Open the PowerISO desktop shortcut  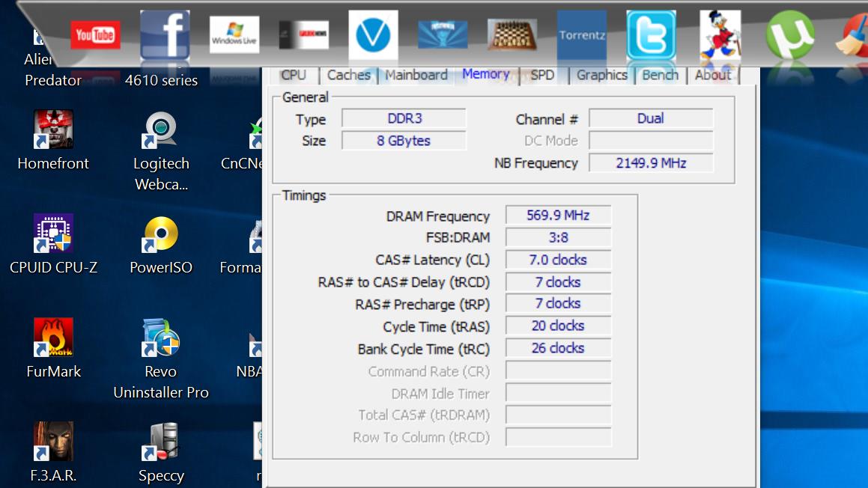pos(161,244)
